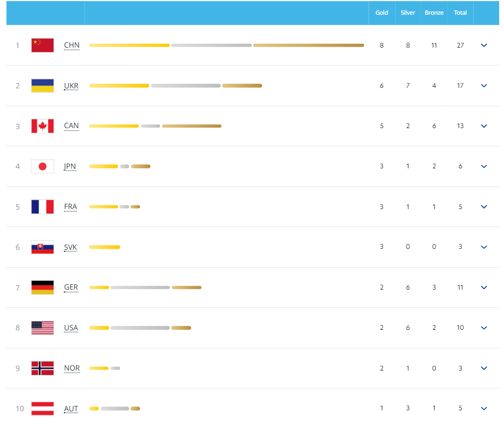Open the SVK country link
504x427 pixels.
[71, 247]
